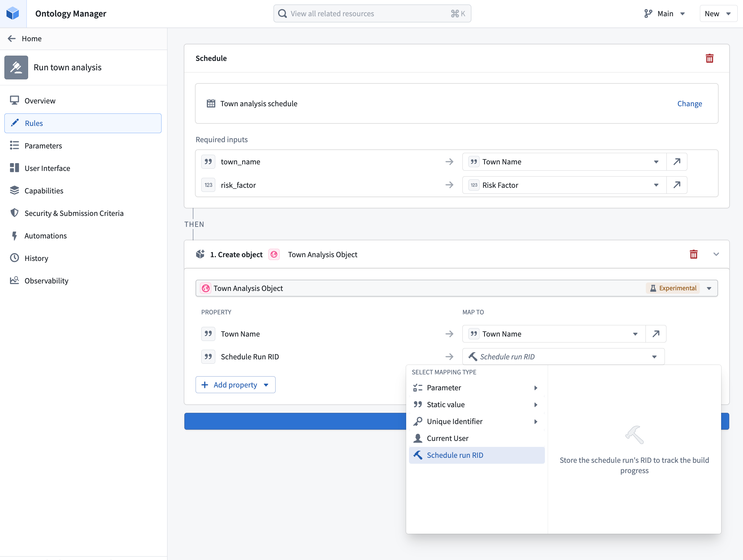Screen dimensions: 743x560
Task: Click the back arrow next to Home
Action: 12,39
